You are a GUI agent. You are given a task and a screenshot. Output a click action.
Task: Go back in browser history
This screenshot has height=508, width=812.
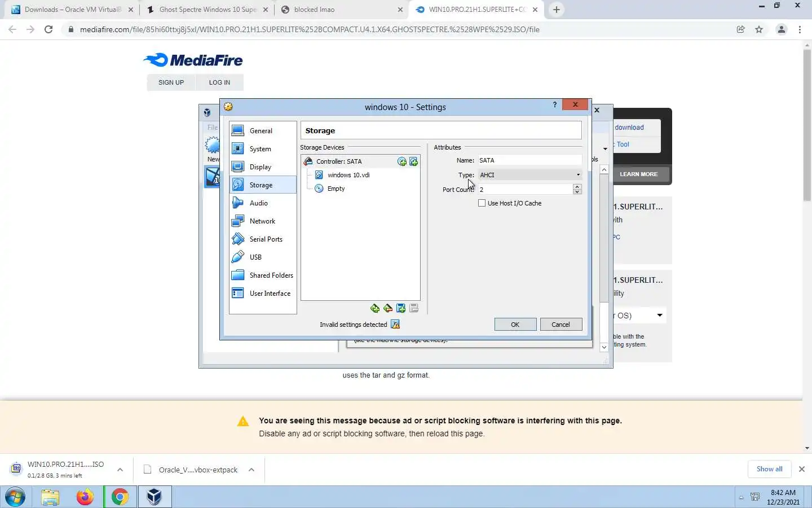pyautogui.click(x=12, y=29)
